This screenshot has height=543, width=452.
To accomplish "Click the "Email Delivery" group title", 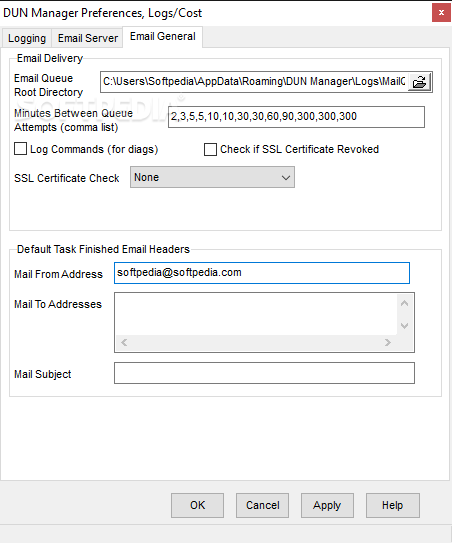I will pyautogui.click(x=50, y=58).
